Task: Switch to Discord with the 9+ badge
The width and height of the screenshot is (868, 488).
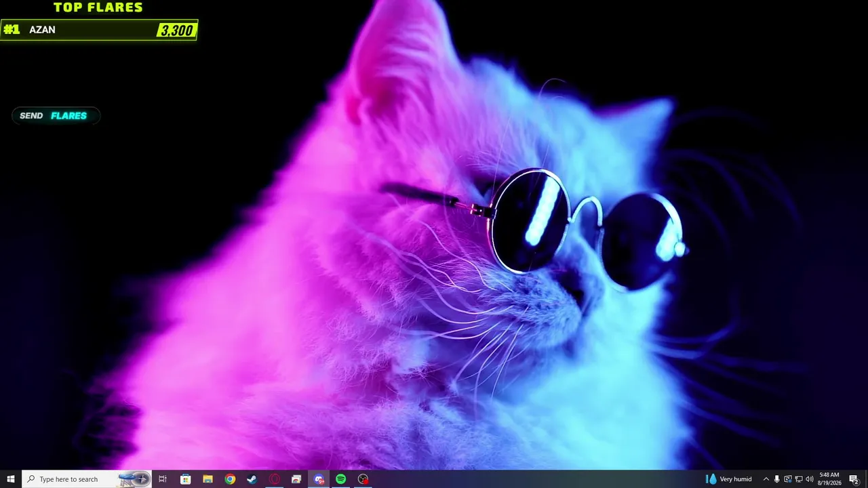Action: click(319, 479)
